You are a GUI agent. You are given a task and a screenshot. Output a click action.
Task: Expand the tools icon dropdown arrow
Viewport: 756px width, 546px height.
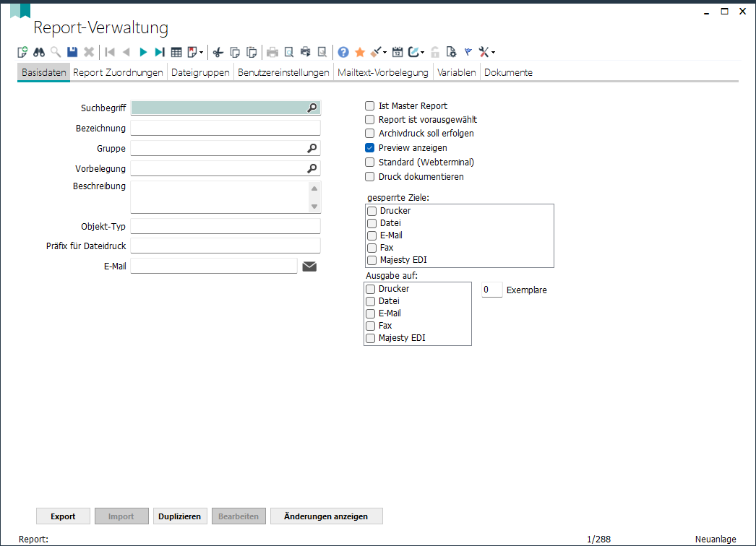493,53
